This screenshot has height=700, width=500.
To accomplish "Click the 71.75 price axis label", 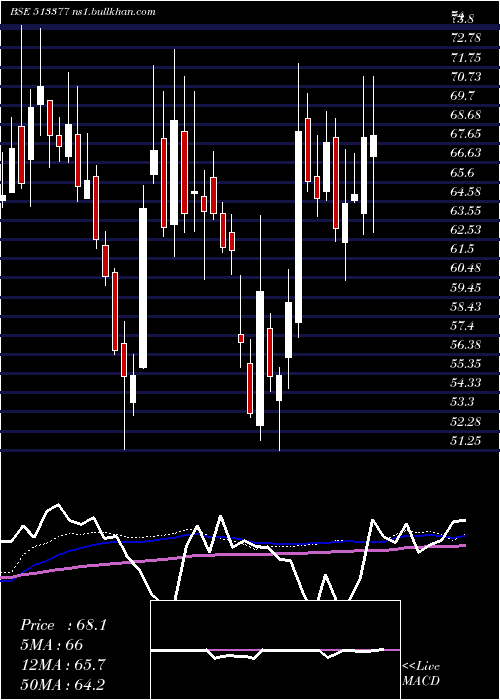I will [x=466, y=58].
